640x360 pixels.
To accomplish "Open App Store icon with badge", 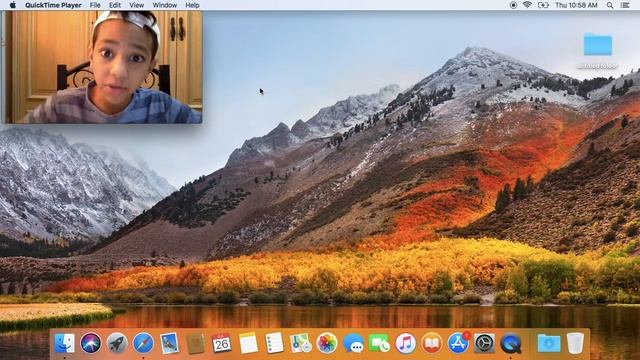I will (x=458, y=343).
